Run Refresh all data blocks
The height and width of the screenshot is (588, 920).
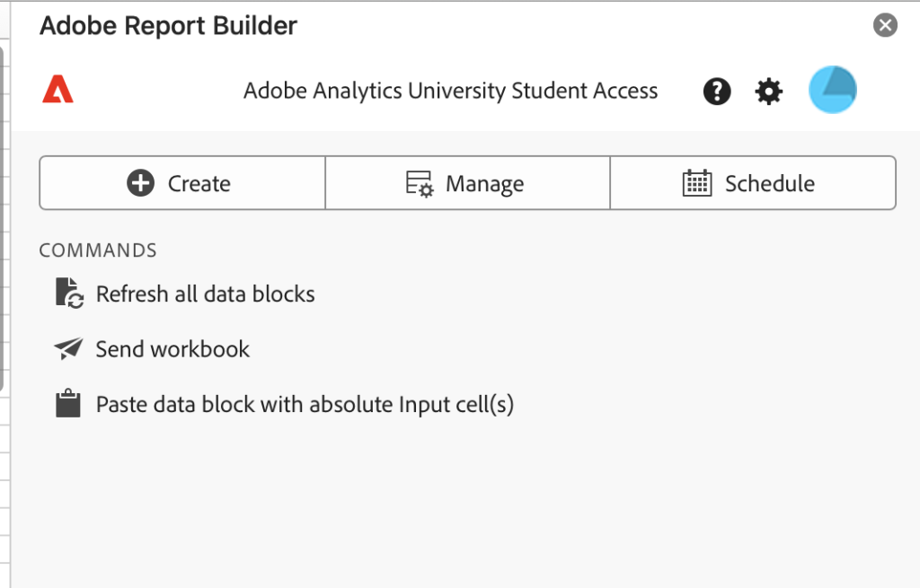tap(205, 294)
